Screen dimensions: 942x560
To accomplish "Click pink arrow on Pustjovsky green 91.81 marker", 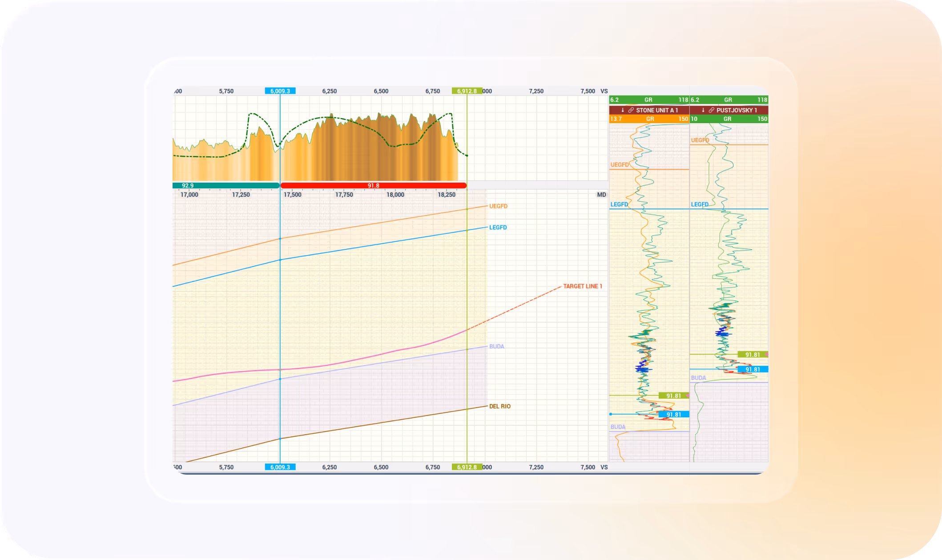I will (767, 354).
